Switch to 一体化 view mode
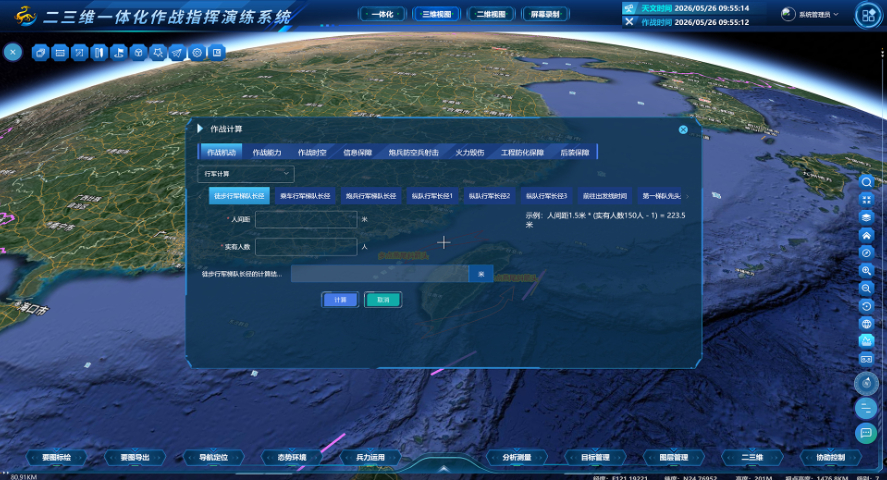Image resolution: width=887 pixels, height=480 pixels. (382, 14)
